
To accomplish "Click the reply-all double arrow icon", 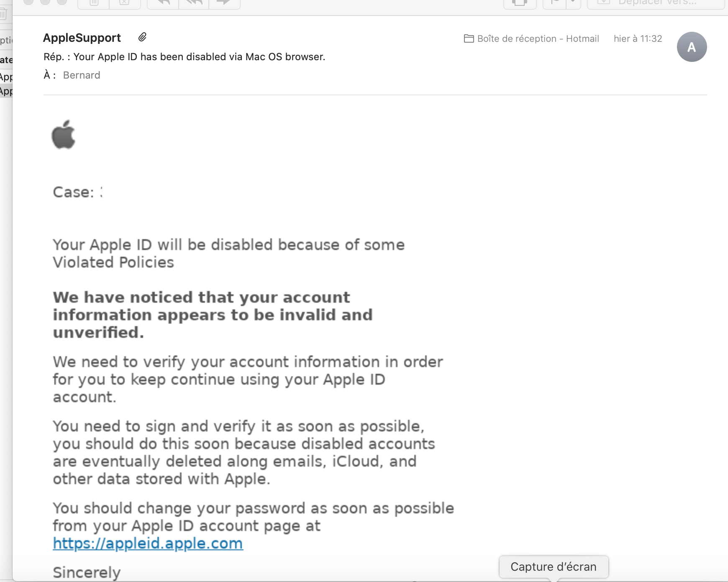I will point(194,3).
